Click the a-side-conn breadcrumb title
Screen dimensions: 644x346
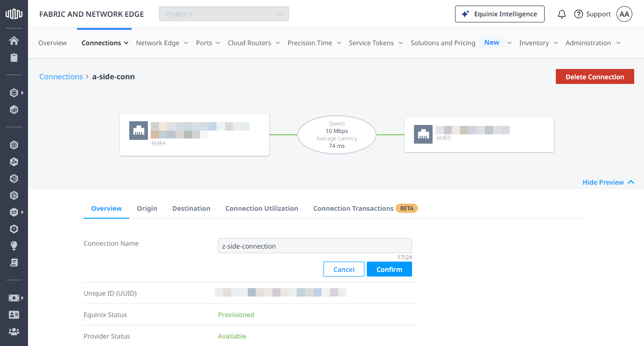[x=113, y=76]
